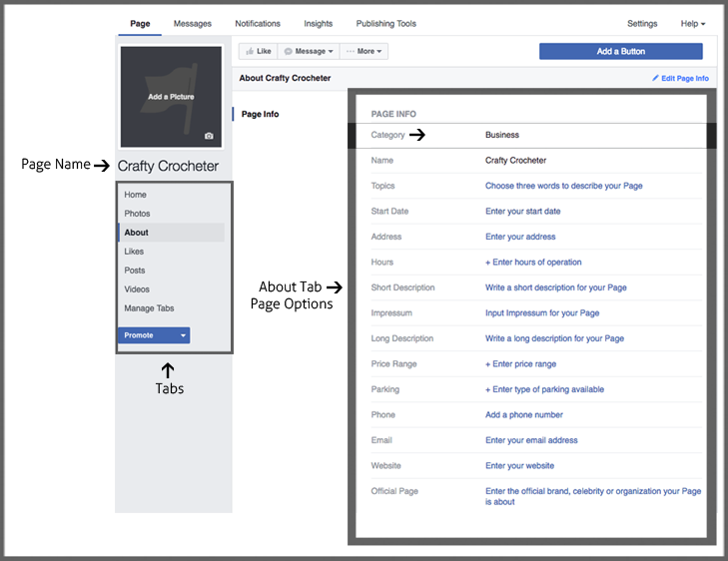Open the Messages tab

pyautogui.click(x=192, y=24)
